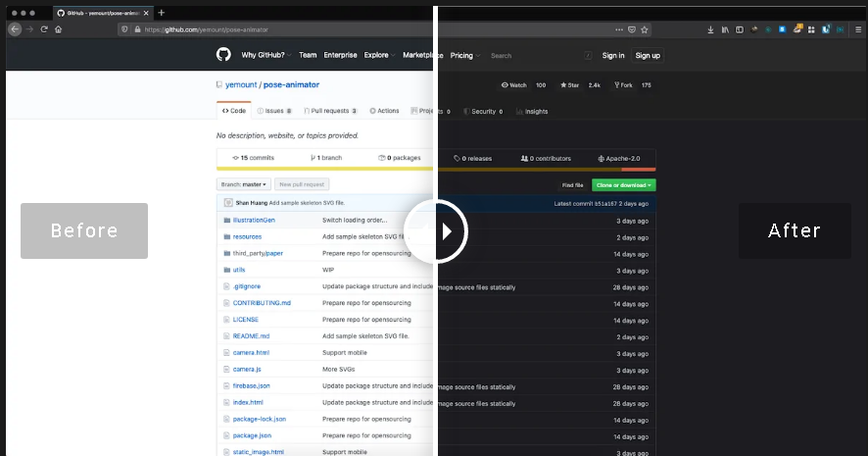Go back with the browser back arrow
The height and width of the screenshot is (456, 868).
coord(15,29)
